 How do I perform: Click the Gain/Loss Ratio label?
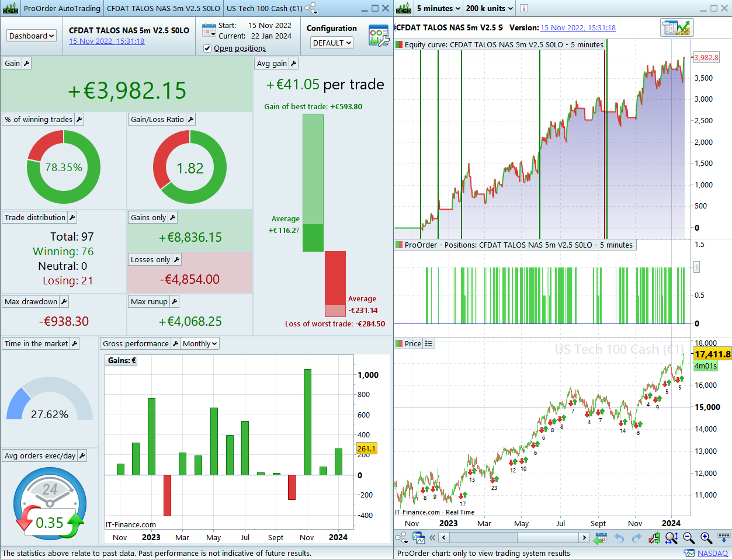[x=157, y=120]
